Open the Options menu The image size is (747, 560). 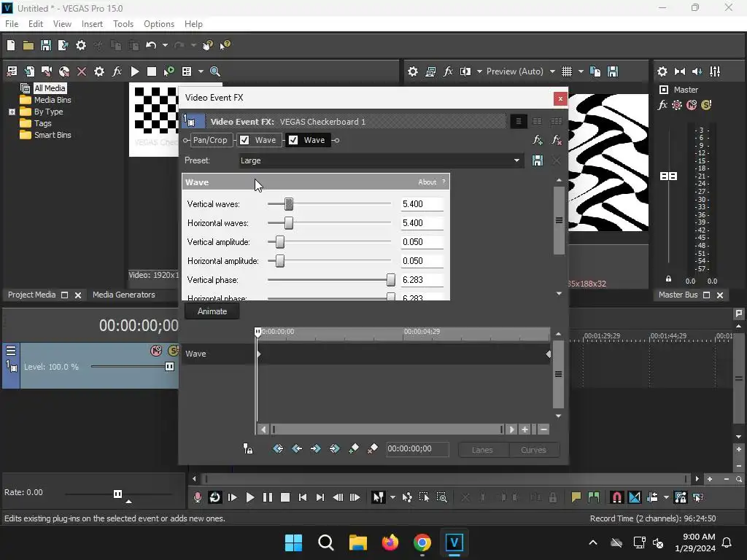coord(159,24)
